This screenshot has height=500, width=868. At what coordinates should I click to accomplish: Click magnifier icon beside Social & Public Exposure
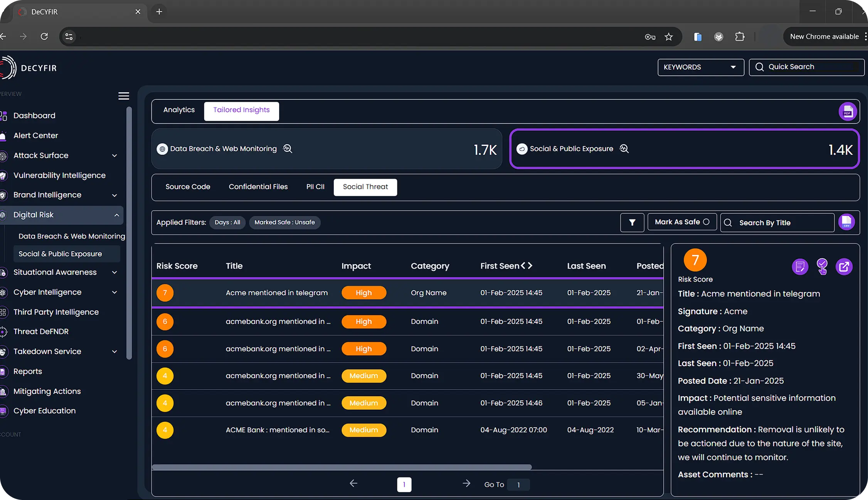pos(624,149)
